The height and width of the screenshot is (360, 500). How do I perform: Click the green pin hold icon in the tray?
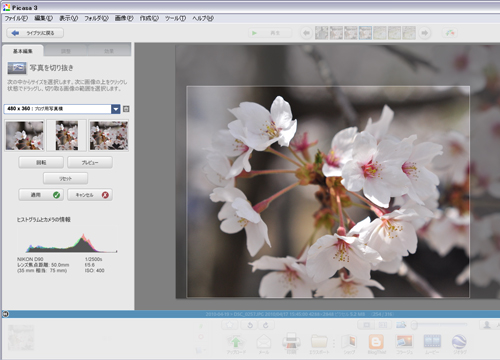(201, 326)
